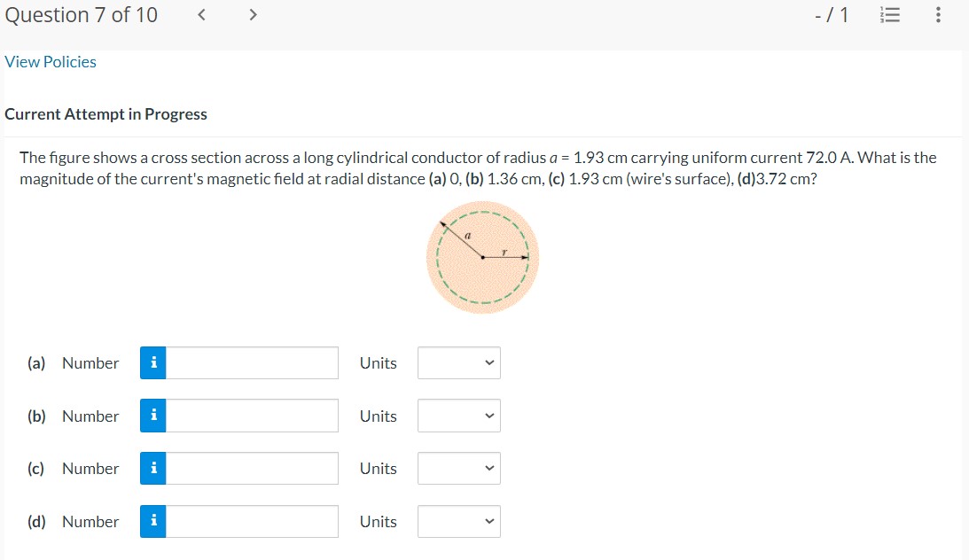Go to the next question arrow

pos(253,15)
